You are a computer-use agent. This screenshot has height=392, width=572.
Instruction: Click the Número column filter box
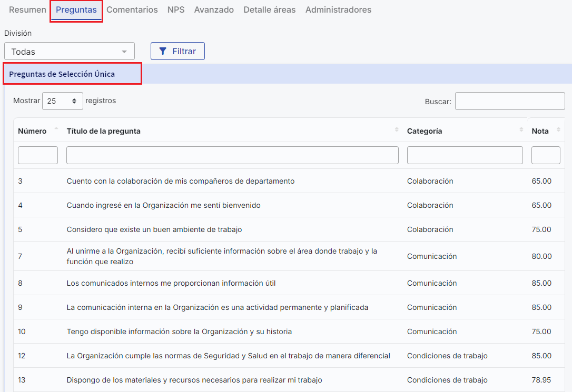[x=38, y=155]
